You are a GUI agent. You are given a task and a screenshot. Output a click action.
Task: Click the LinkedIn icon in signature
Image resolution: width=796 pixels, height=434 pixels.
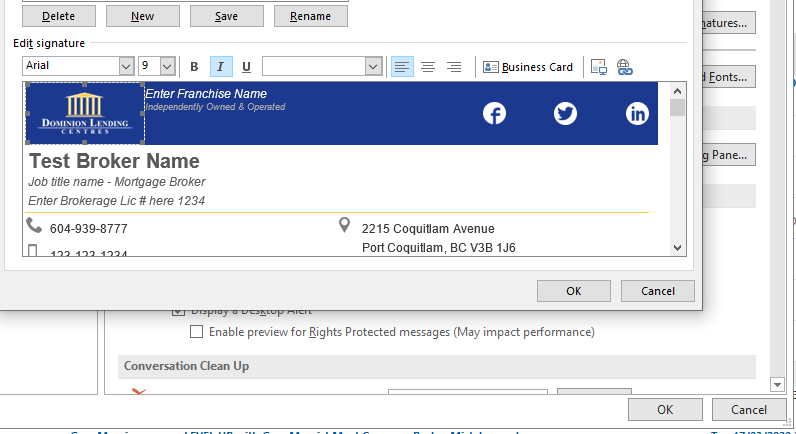[x=637, y=113]
